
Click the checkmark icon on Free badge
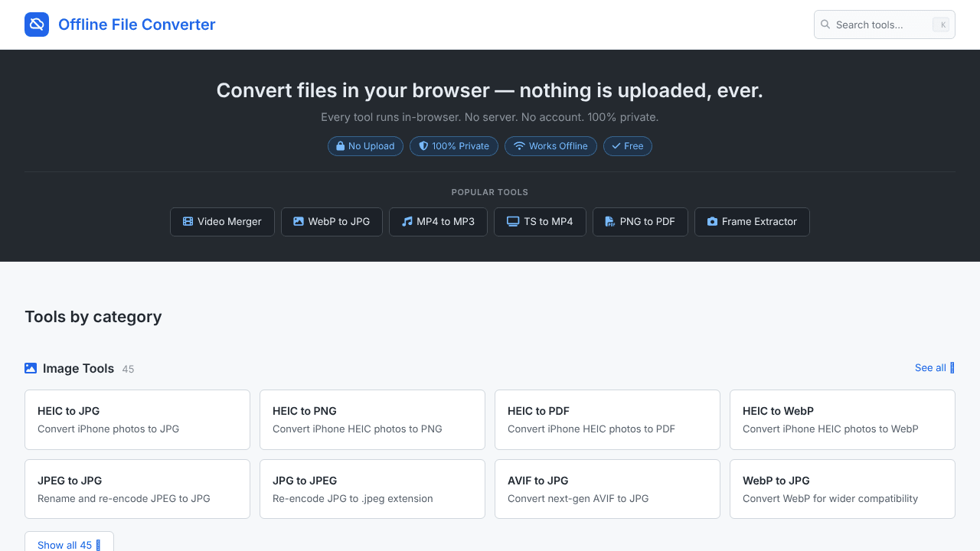[x=616, y=146]
